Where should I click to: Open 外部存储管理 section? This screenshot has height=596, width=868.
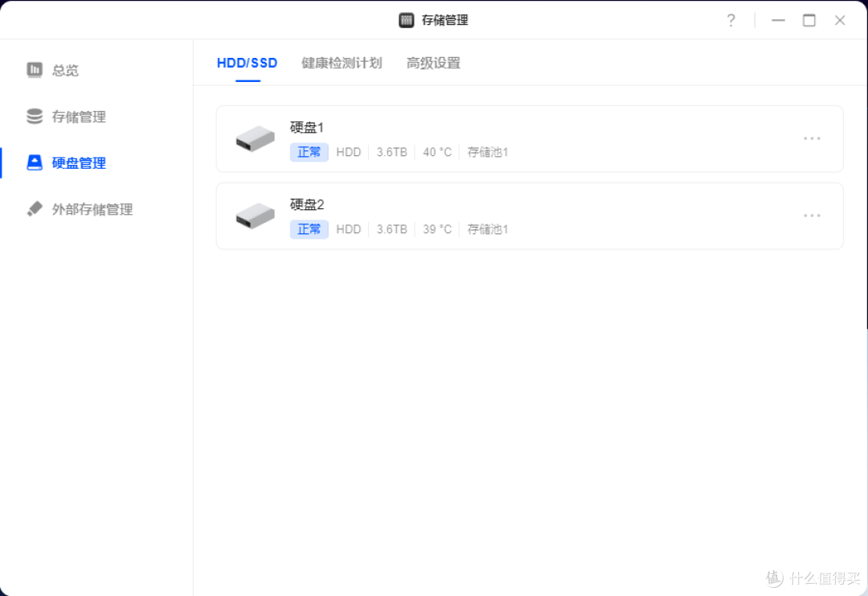click(x=92, y=209)
